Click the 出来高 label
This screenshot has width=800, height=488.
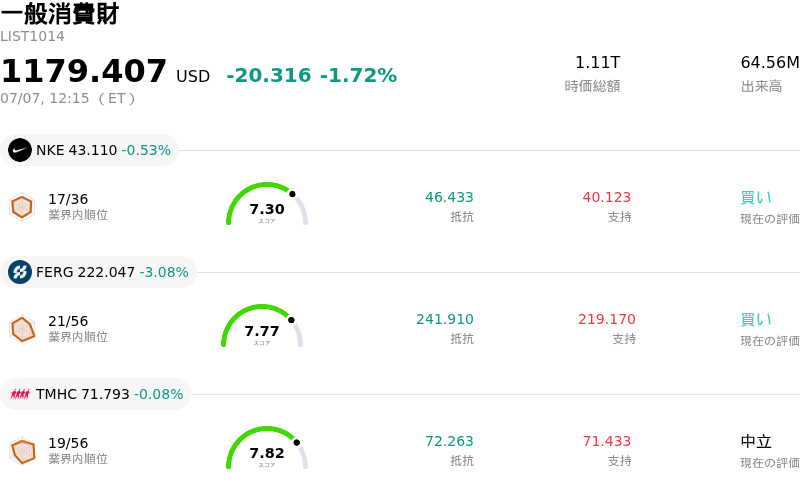[761, 86]
